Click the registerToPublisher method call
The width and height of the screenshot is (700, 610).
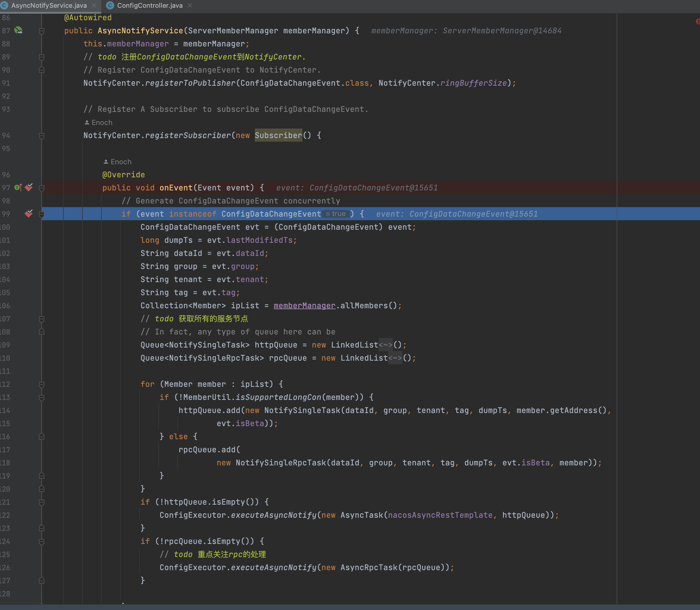[x=190, y=83]
